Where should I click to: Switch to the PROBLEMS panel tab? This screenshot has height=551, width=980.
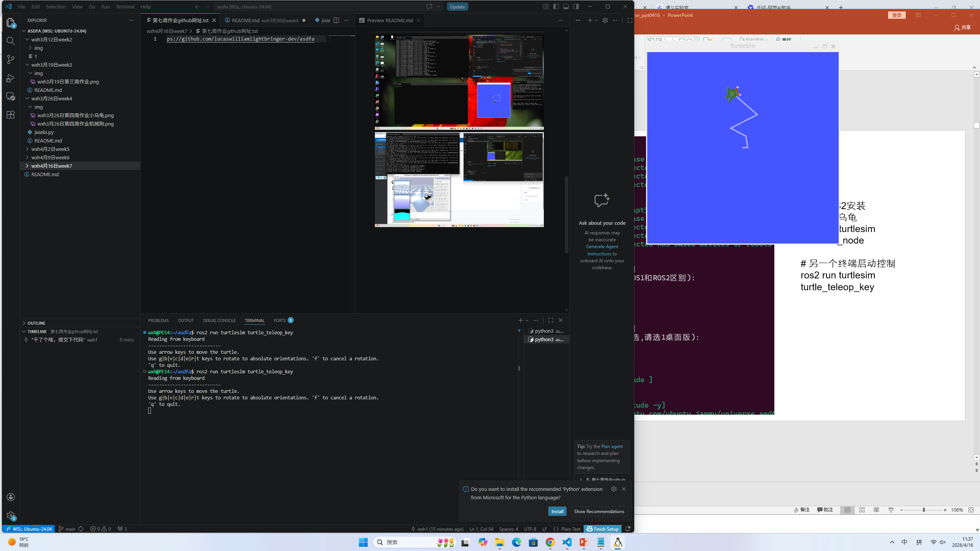(x=158, y=320)
